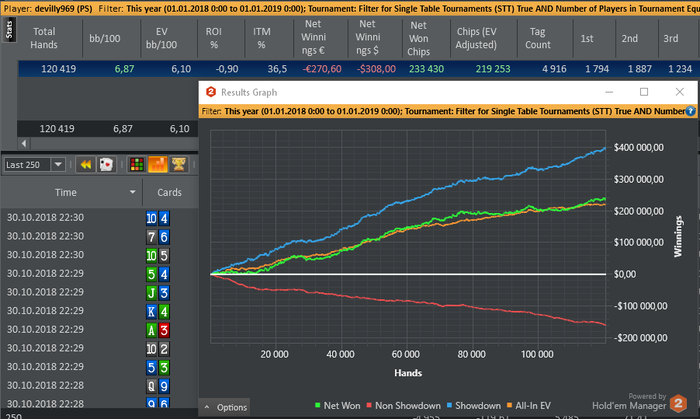This screenshot has width=700, height=419.
Task: Open the hand cards viewer icon
Action: click(106, 165)
